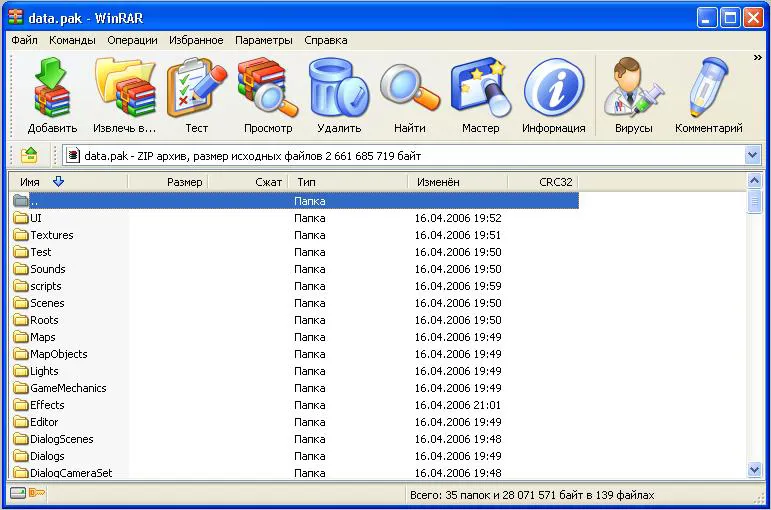Select the Dialogs folder icon
Image resolution: width=771 pixels, height=510 pixels.
pyautogui.click(x=21, y=456)
